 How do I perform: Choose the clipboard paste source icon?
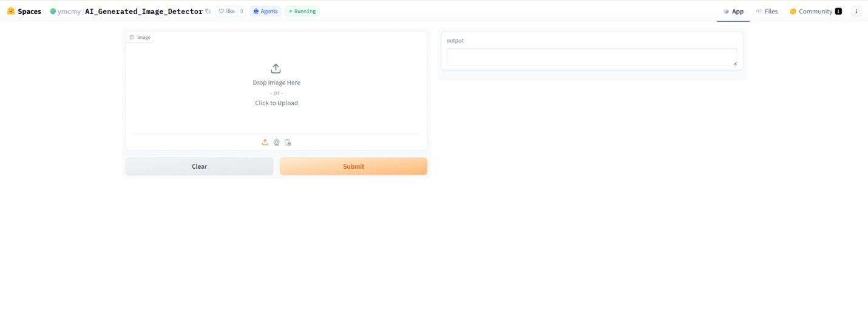click(288, 142)
